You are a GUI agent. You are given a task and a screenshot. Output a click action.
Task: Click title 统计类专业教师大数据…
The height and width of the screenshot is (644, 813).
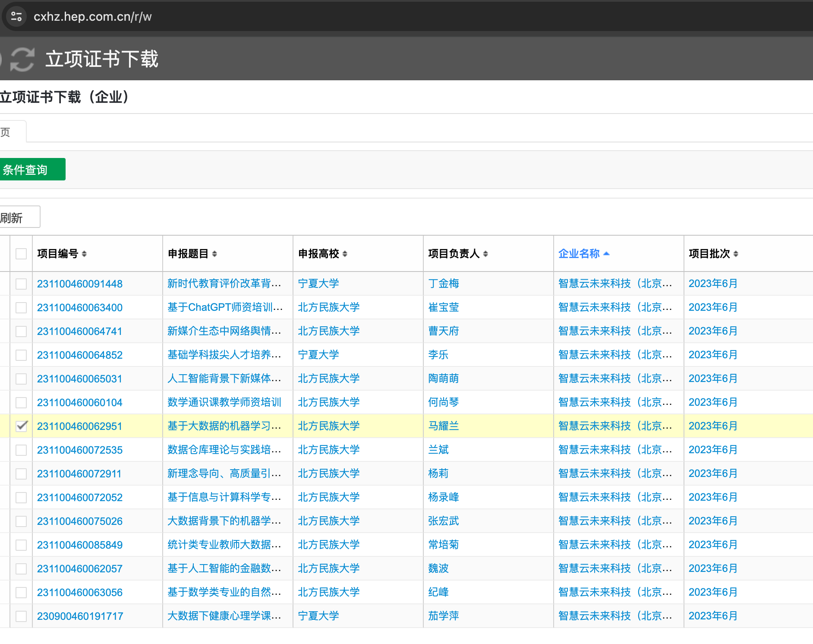coord(224,545)
